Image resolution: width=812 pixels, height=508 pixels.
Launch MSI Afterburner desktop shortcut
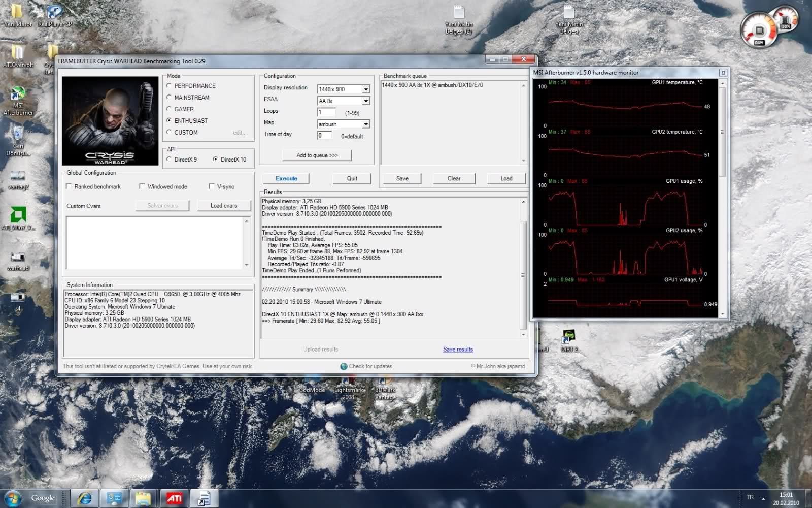point(18,102)
